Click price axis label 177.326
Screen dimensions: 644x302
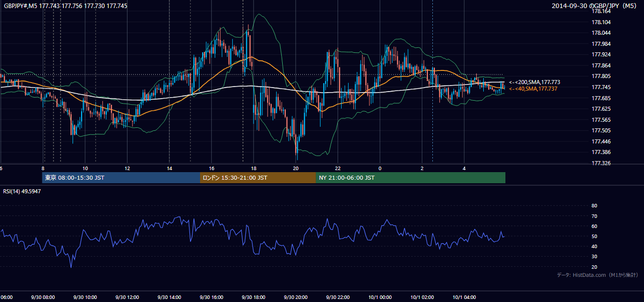click(601, 163)
